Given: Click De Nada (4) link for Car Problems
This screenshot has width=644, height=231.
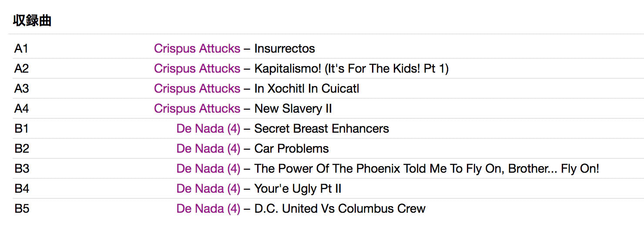Looking at the screenshot, I should [x=208, y=148].
